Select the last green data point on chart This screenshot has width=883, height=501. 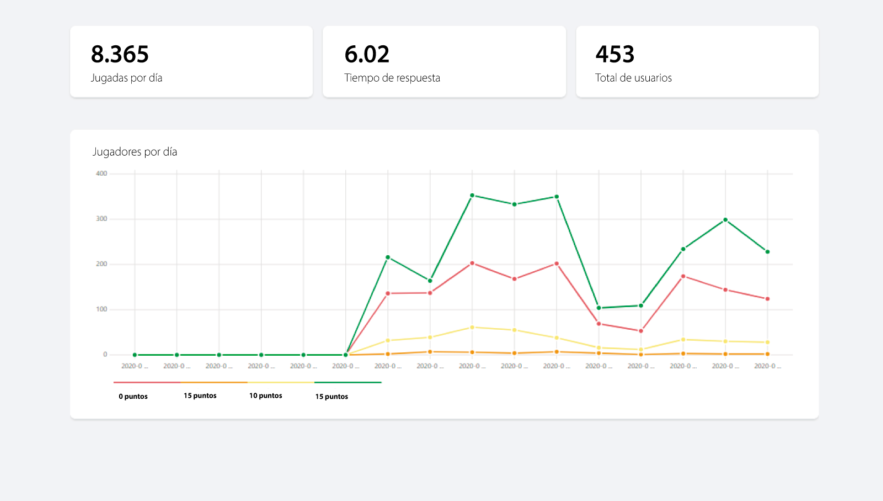(767, 252)
